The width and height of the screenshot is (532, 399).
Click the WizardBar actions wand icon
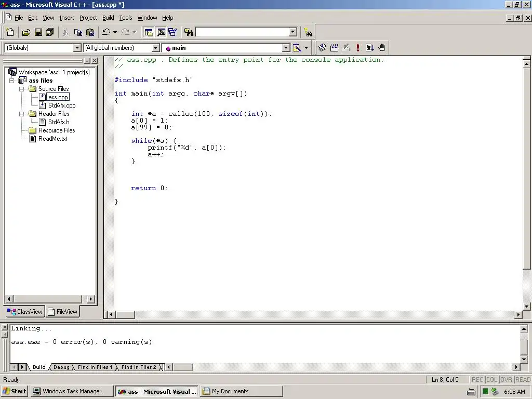(297, 48)
